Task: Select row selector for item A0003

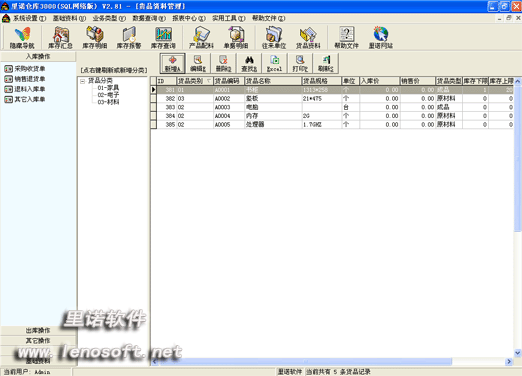Action: coord(153,107)
